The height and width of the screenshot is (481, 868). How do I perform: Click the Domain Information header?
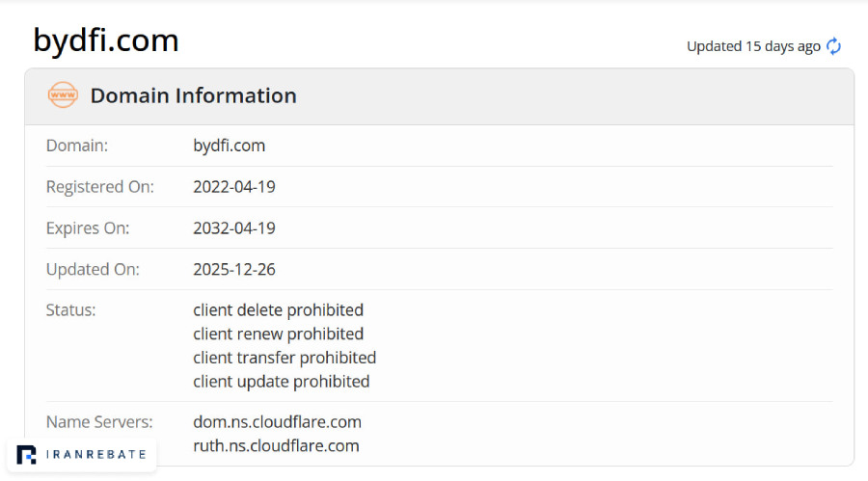click(x=194, y=95)
